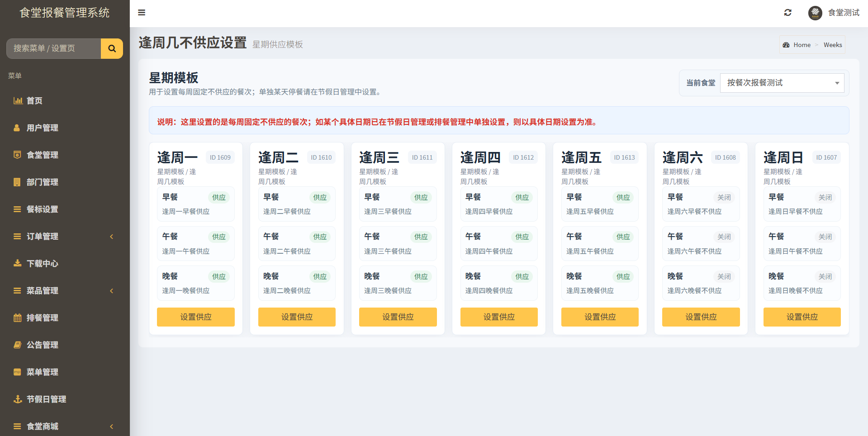Open the 食堂测试 user avatar
The height and width of the screenshot is (436, 868).
pyautogui.click(x=815, y=13)
